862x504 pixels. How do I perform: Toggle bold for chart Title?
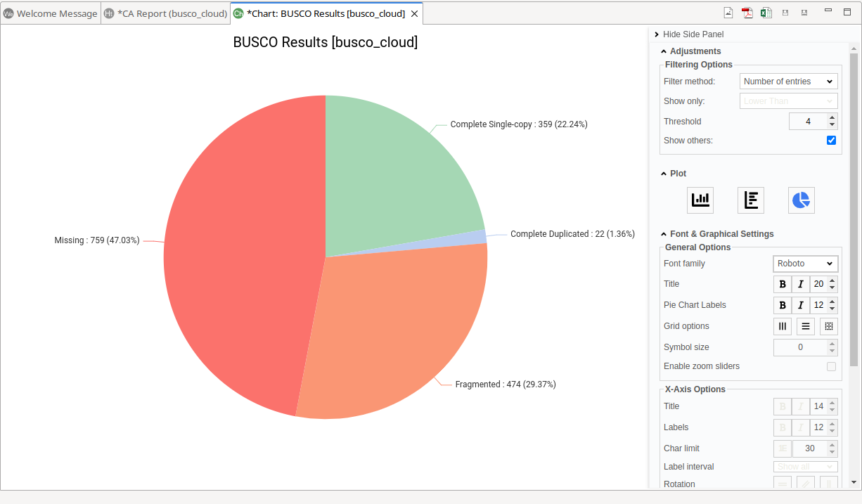[x=782, y=284]
